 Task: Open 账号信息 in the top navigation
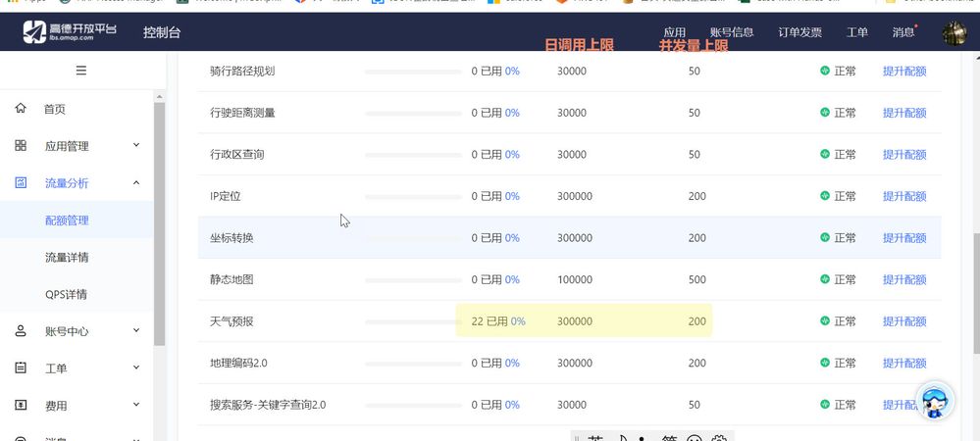[x=732, y=32]
